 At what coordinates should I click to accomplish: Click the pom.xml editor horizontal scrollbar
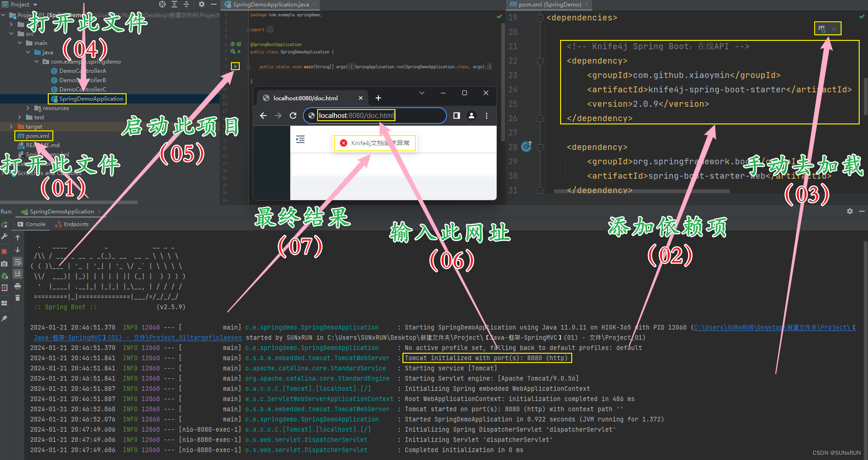coord(642,191)
